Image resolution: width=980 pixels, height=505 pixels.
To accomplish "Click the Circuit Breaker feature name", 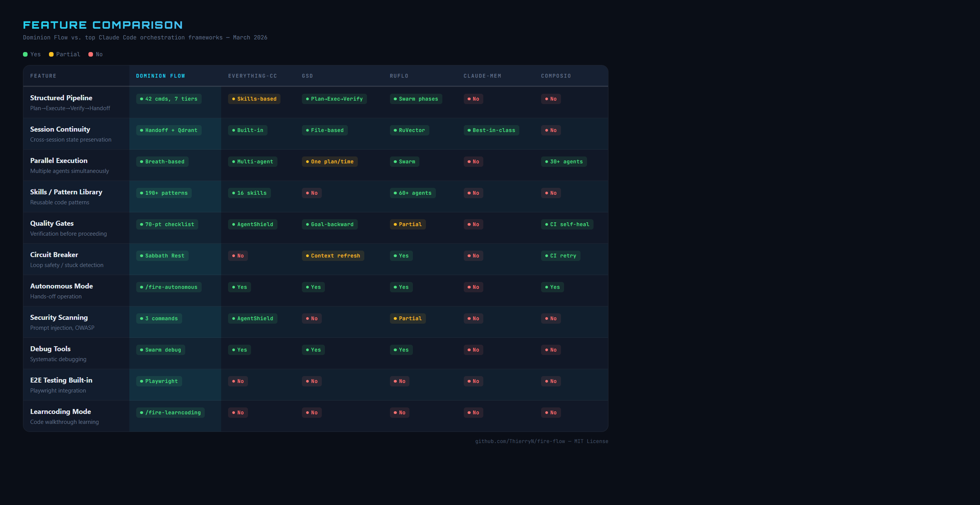I will (x=54, y=255).
